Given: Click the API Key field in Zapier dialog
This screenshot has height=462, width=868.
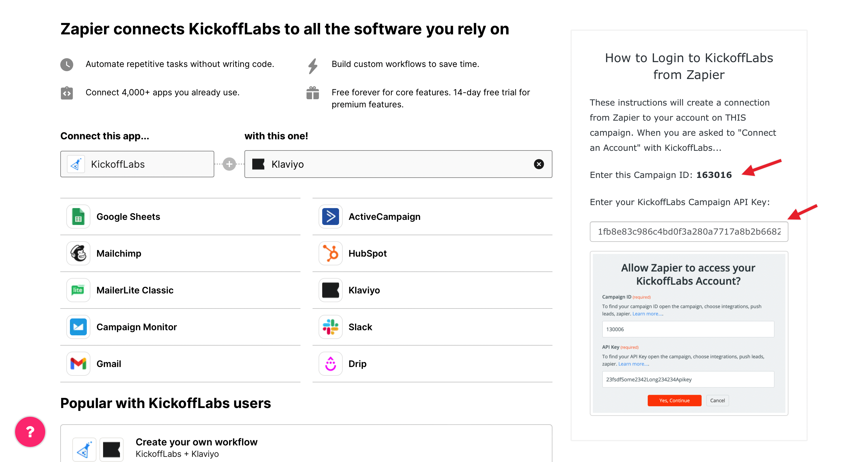Looking at the screenshot, I should [x=688, y=379].
